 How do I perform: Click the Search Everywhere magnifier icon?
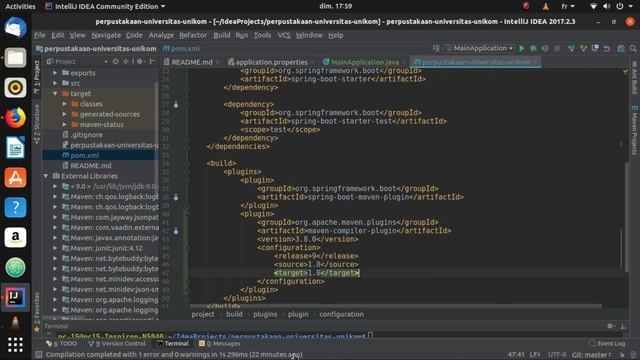coord(633,49)
